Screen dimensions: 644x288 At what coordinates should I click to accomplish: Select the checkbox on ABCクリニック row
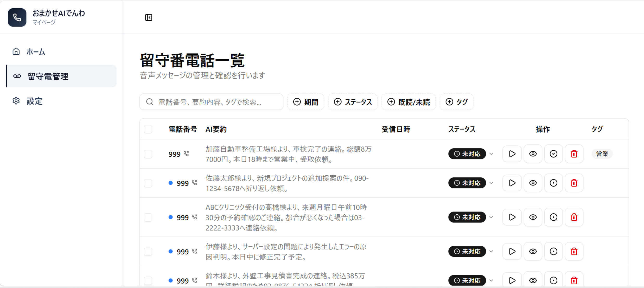click(x=148, y=217)
